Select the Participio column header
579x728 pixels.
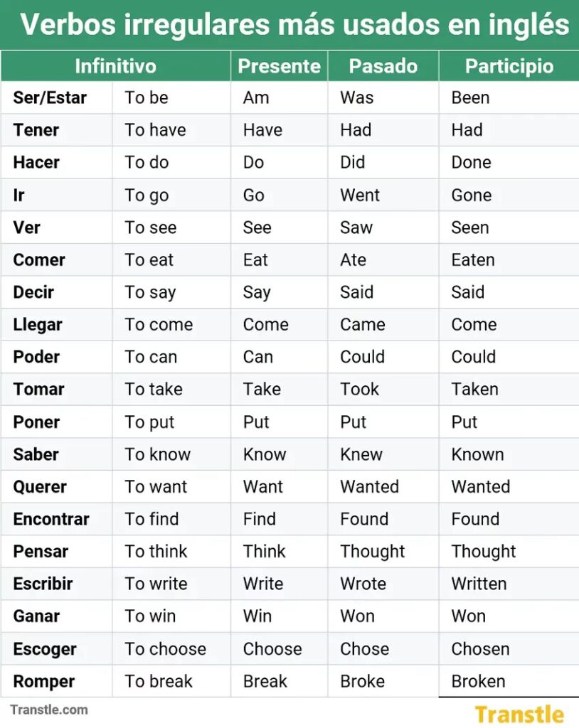(x=509, y=66)
